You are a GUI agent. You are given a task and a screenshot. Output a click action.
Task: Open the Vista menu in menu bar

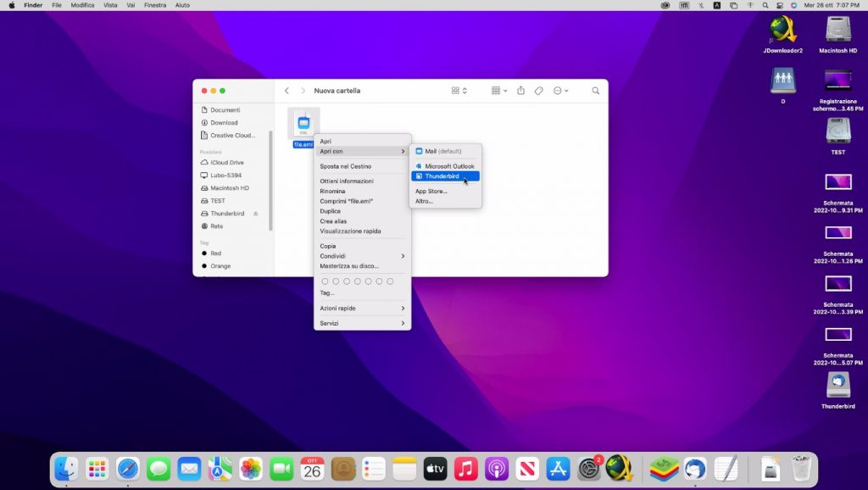point(110,5)
